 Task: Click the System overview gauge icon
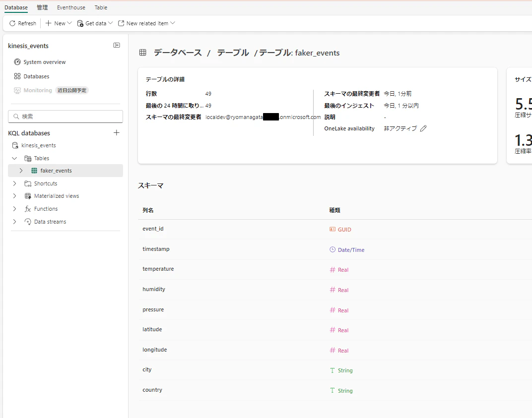point(17,62)
